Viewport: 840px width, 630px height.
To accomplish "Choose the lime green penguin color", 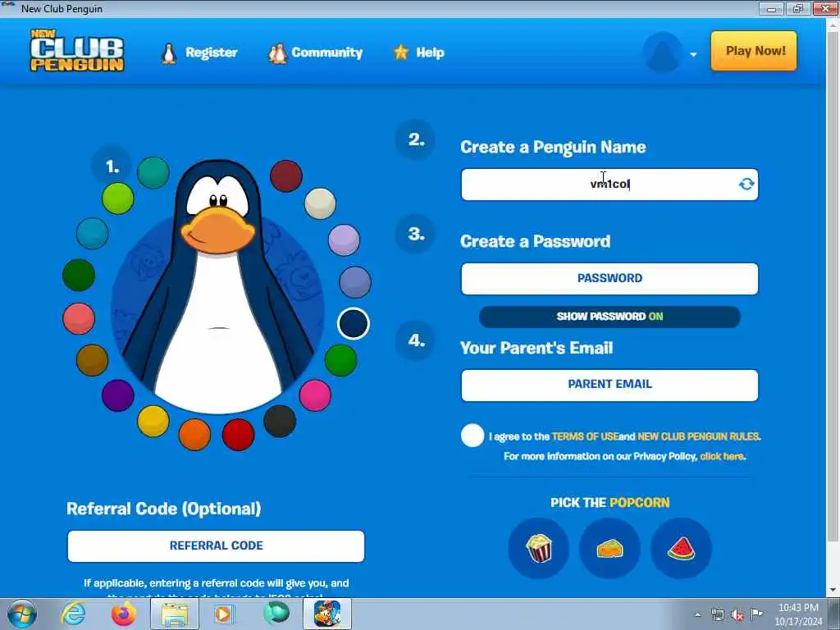I will click(x=118, y=199).
